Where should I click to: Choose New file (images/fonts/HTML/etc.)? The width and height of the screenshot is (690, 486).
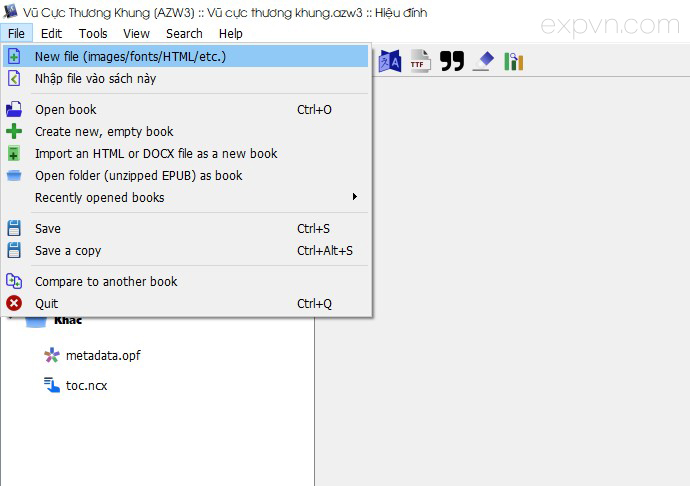(130, 56)
